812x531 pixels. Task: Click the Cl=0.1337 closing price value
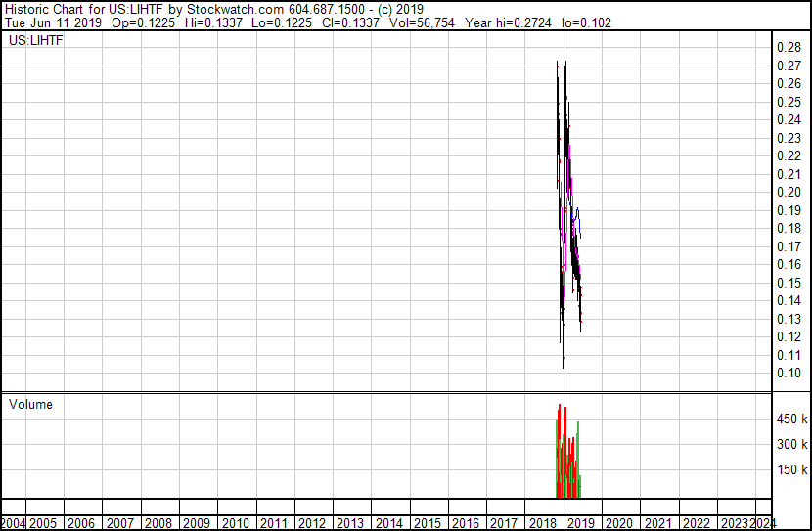click(350, 22)
